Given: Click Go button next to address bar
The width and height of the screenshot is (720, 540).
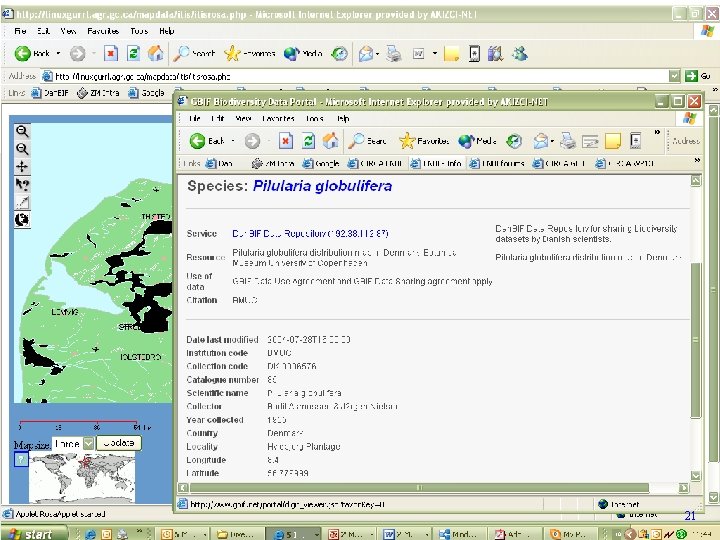Looking at the screenshot, I should click(699, 76).
